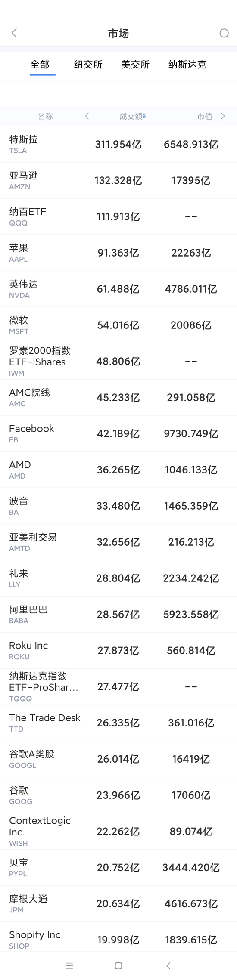The height and width of the screenshot is (980, 237).
Task: Switch to the 纳斯达克 tab
Action: click(x=187, y=65)
